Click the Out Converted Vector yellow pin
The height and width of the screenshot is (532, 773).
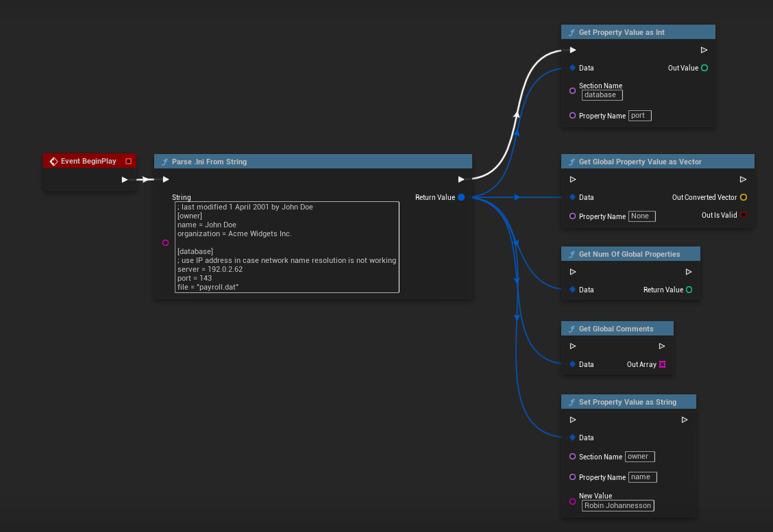tap(744, 197)
